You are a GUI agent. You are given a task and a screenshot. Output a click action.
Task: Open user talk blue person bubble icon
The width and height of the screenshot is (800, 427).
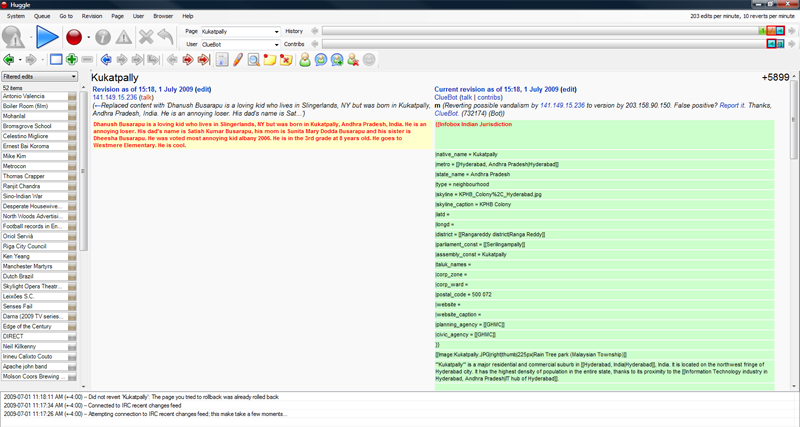(x=321, y=60)
